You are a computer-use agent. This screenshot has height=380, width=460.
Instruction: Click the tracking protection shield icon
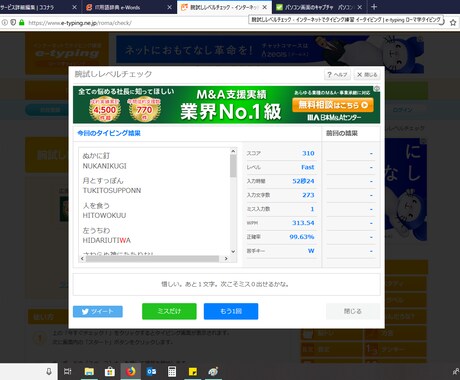(x=13, y=23)
